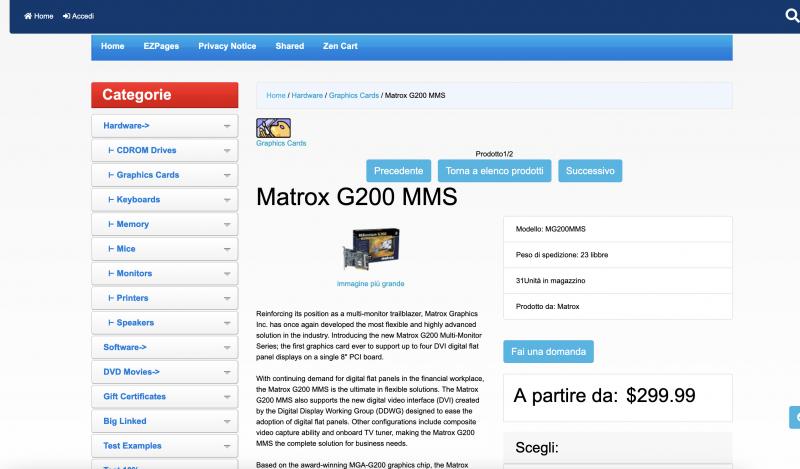Expand the DVD Movies category arrow
800x469 pixels.
coord(227,372)
